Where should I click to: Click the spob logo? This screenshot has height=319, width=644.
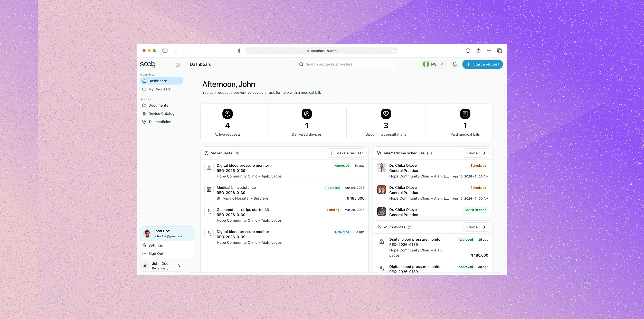pos(148,64)
